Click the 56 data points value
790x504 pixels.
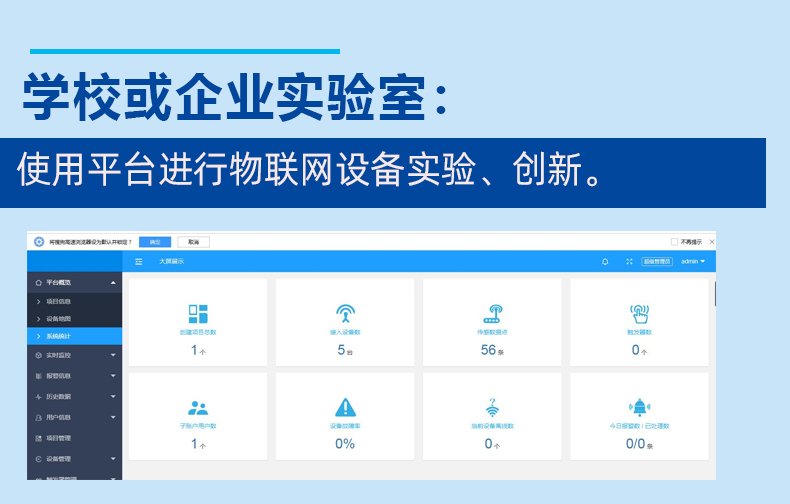488,350
